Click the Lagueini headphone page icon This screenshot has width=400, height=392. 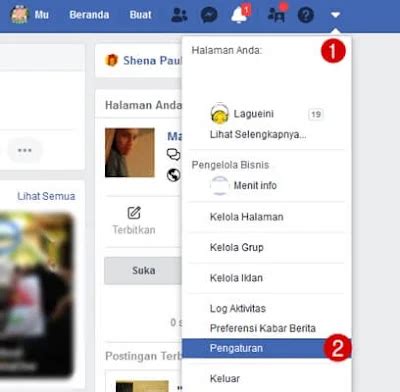[x=220, y=113]
